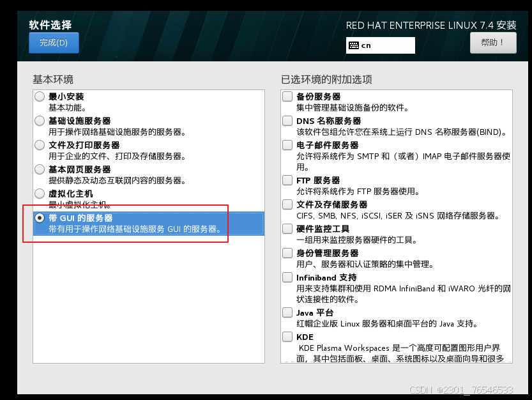Viewport: 532px width, 400px height.
Task: Click the DNS BIND description line
Action: pos(402,132)
